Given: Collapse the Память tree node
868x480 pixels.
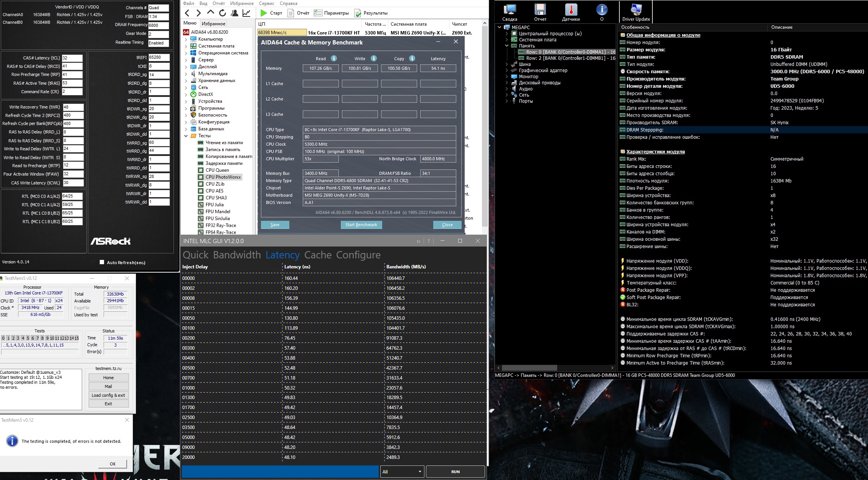Looking at the screenshot, I should [507, 46].
